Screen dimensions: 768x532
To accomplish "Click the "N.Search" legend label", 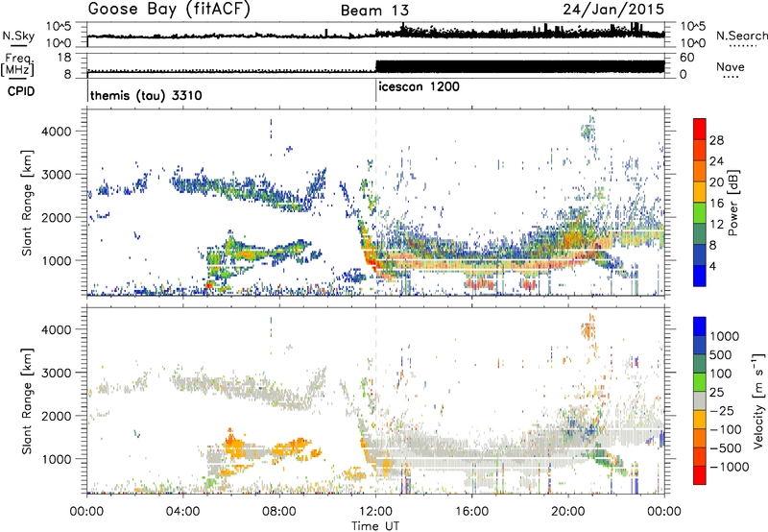I will pos(741,36).
